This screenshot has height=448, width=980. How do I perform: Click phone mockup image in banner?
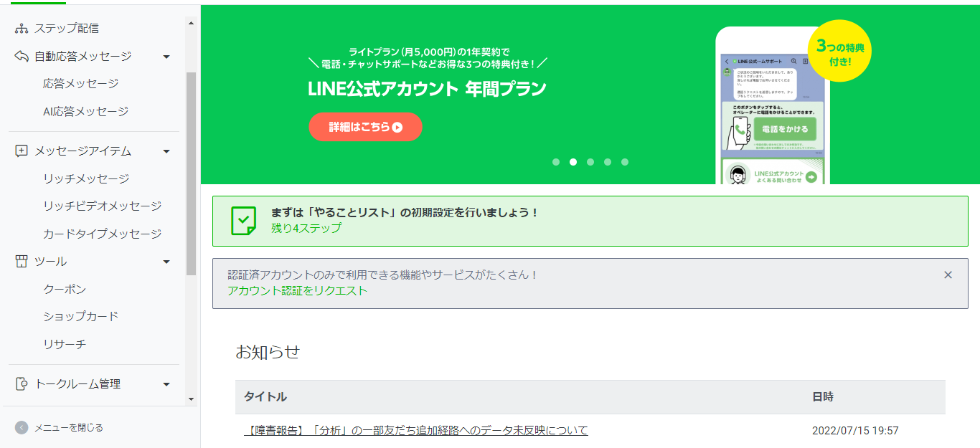773,105
